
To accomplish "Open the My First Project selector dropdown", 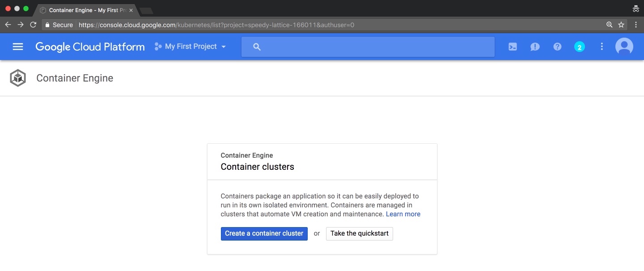I will click(190, 47).
